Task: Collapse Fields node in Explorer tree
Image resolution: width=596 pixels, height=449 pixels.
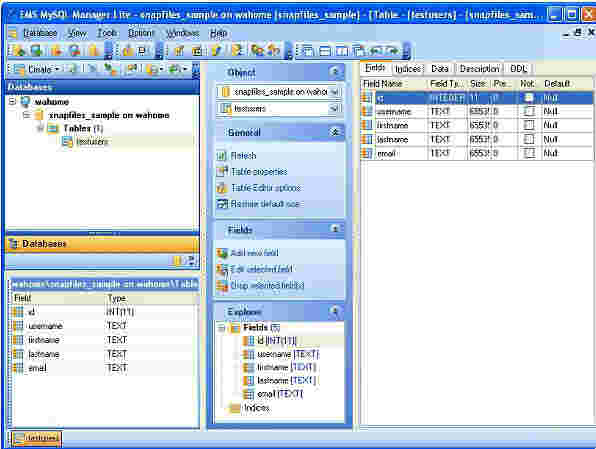Action: (222, 328)
